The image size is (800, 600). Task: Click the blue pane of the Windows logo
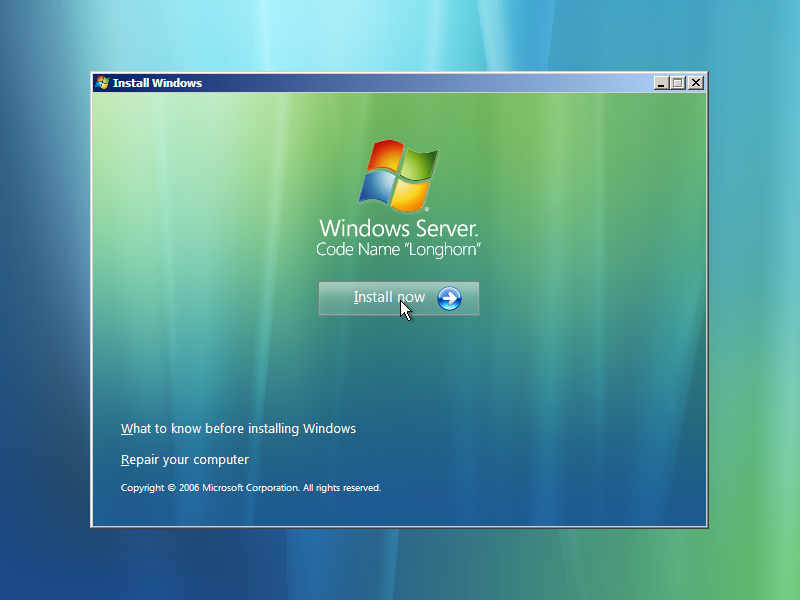click(x=378, y=187)
